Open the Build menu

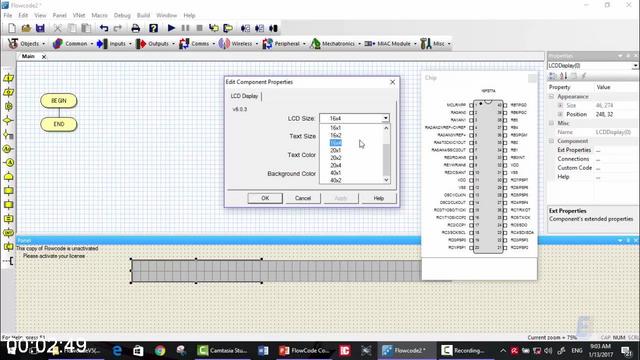(x=143, y=15)
